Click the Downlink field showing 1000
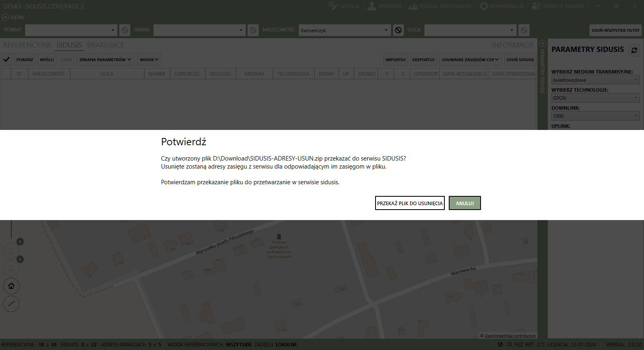Viewport: 644px width, 350px height. (595, 116)
